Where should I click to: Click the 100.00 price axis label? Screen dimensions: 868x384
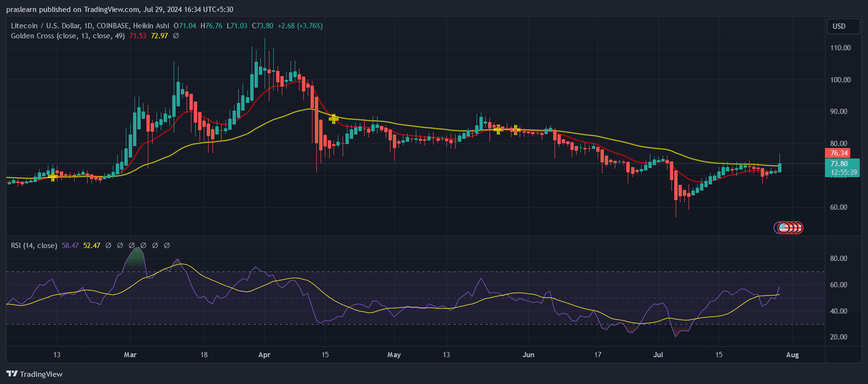(x=840, y=80)
